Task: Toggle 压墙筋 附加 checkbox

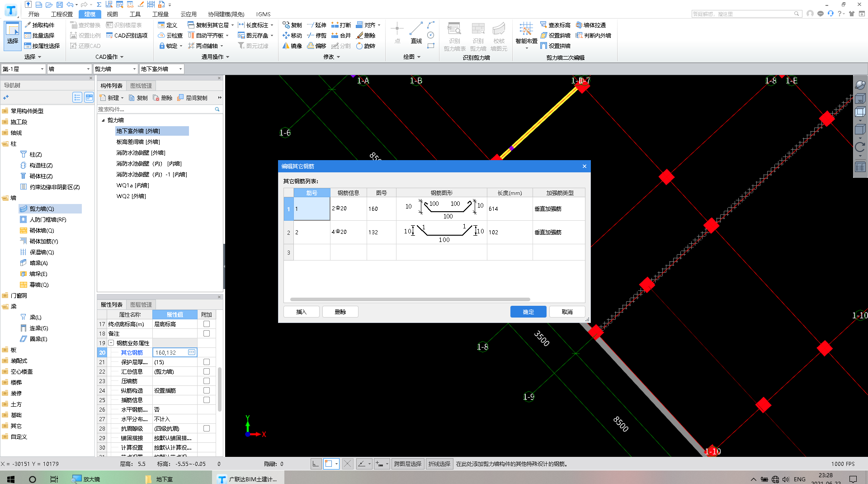Action: pyautogui.click(x=207, y=381)
